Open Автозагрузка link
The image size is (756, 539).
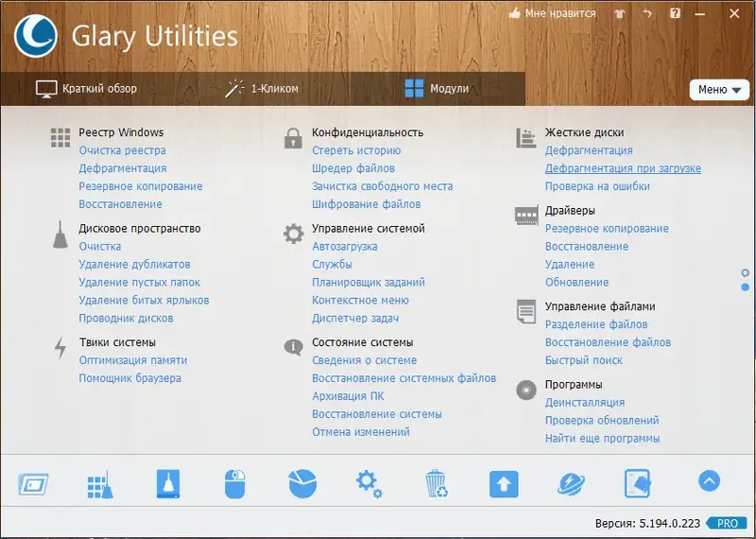(345, 247)
